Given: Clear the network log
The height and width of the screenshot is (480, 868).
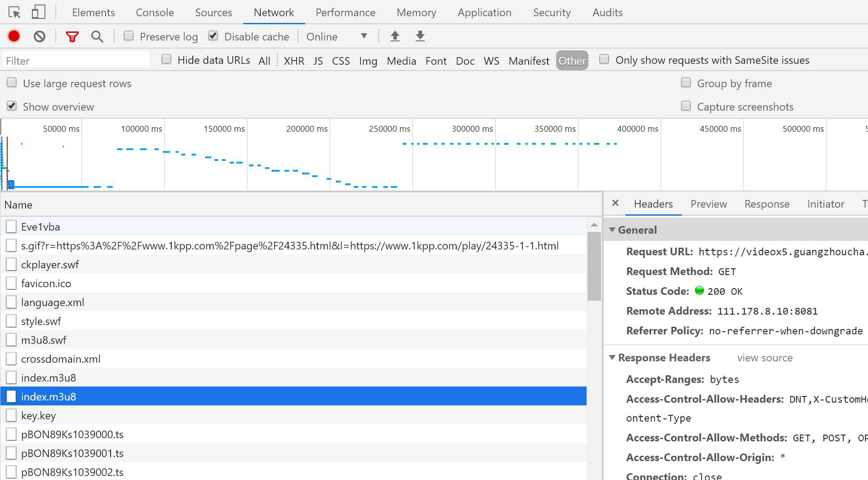Looking at the screenshot, I should click(x=40, y=36).
